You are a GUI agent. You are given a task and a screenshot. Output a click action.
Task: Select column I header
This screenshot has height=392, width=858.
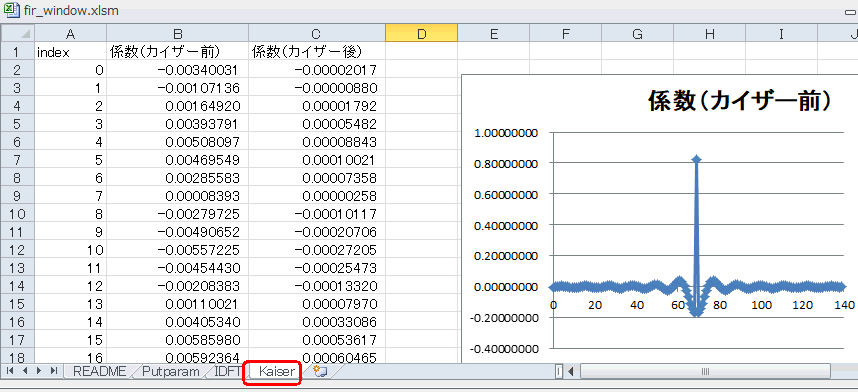pyautogui.click(x=781, y=33)
